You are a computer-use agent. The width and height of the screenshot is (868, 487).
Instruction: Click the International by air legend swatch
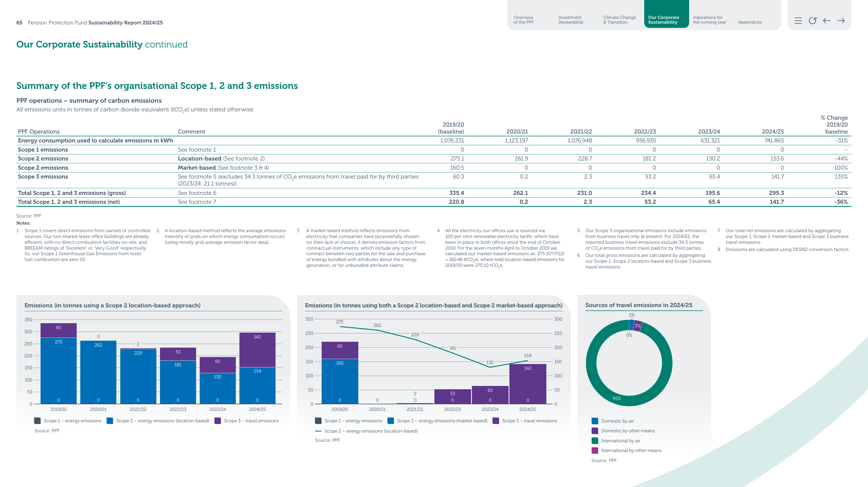tap(595, 441)
